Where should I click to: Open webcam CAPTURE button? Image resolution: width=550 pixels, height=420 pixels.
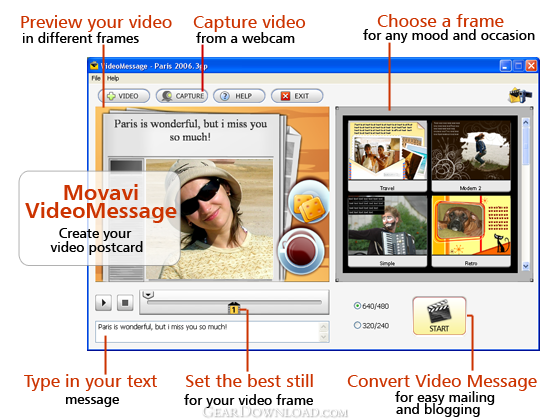182,96
